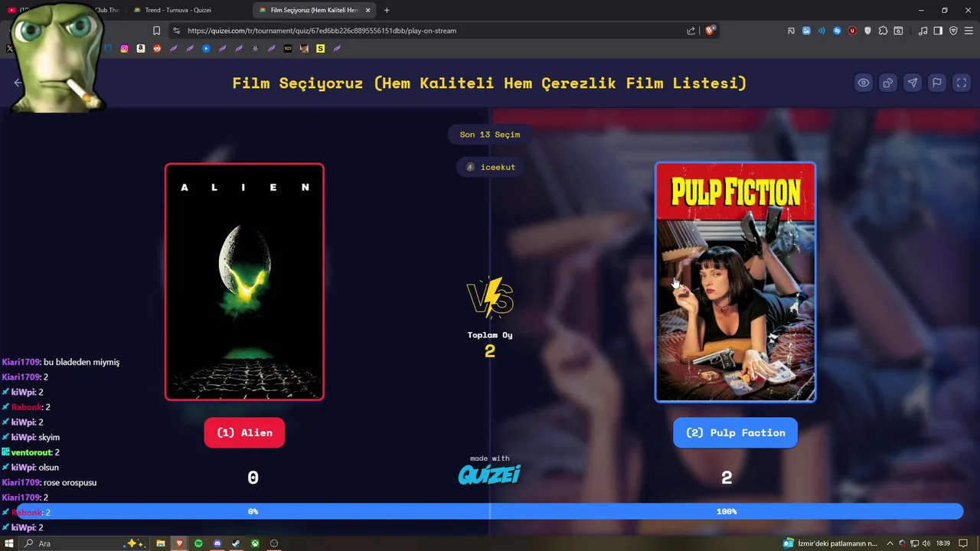Vote for (2) Pulp Faction button
Image resolution: width=980 pixels, height=551 pixels.
[735, 432]
